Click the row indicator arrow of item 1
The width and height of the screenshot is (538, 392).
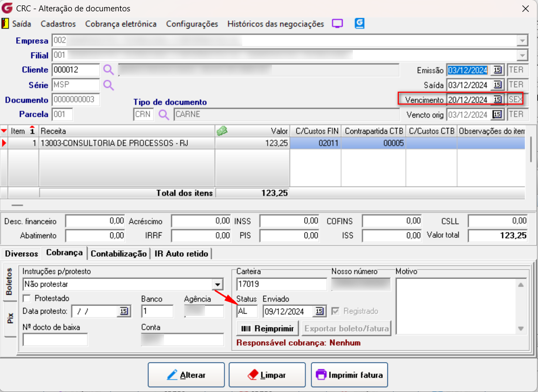tap(4, 143)
